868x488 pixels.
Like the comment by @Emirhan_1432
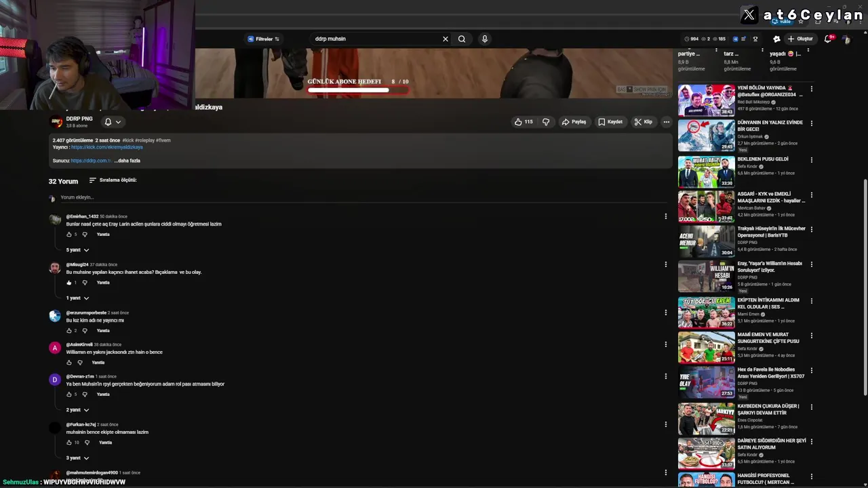(x=68, y=235)
